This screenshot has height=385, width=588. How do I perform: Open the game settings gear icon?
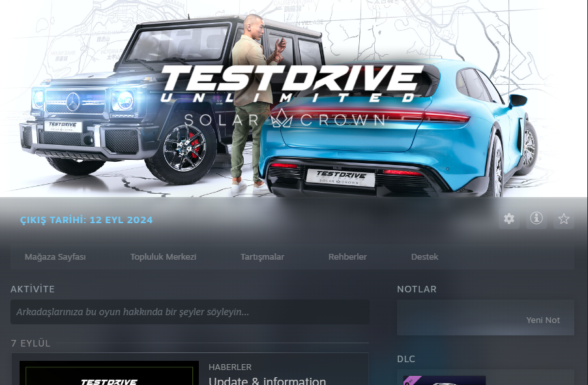click(x=509, y=219)
